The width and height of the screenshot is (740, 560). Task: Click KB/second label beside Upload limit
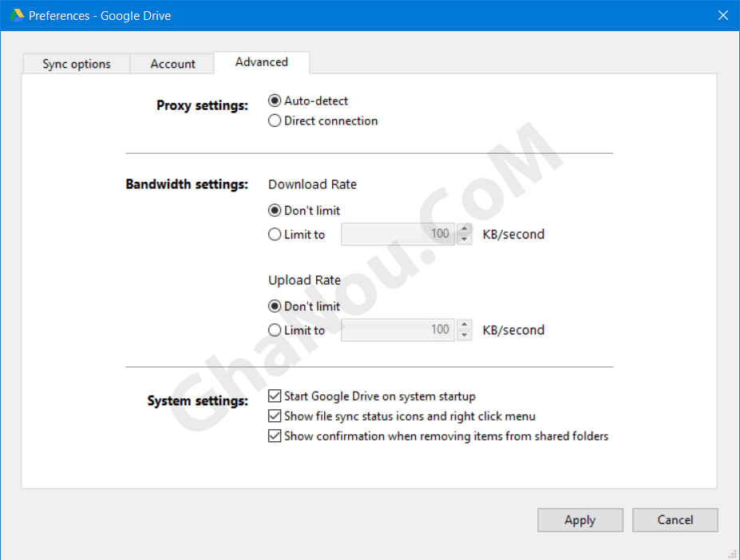pyautogui.click(x=513, y=330)
